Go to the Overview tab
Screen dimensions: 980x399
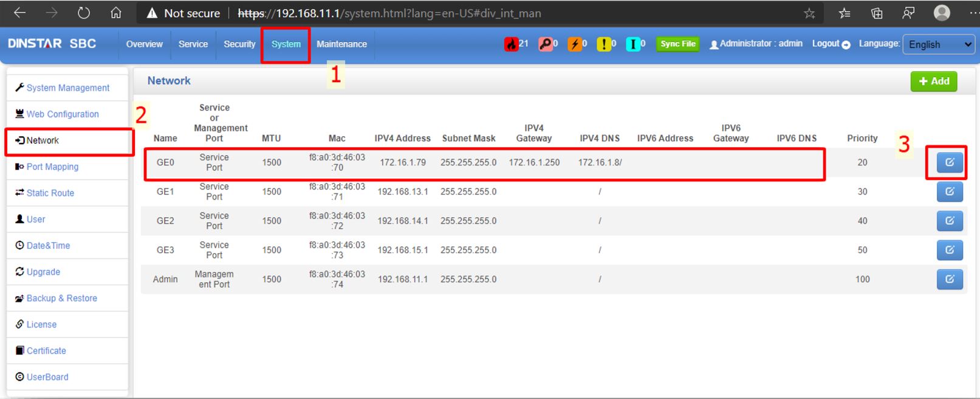144,44
